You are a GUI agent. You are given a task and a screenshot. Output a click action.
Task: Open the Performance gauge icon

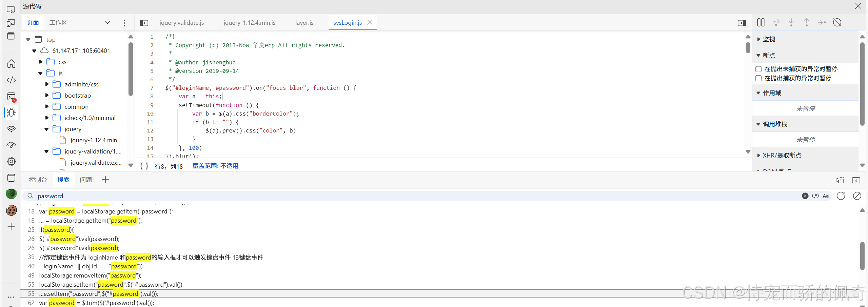click(11, 145)
